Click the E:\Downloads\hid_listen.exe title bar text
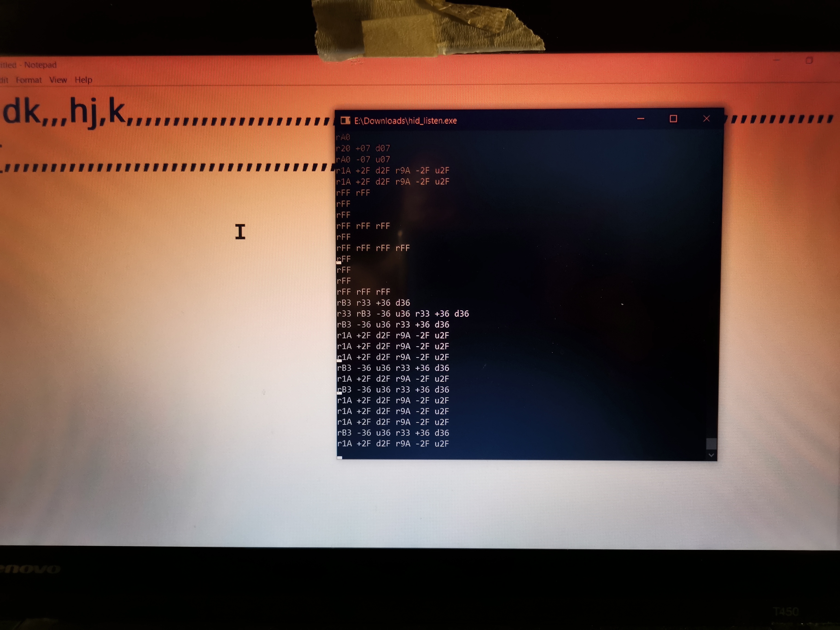The width and height of the screenshot is (840, 630). pyautogui.click(x=405, y=121)
